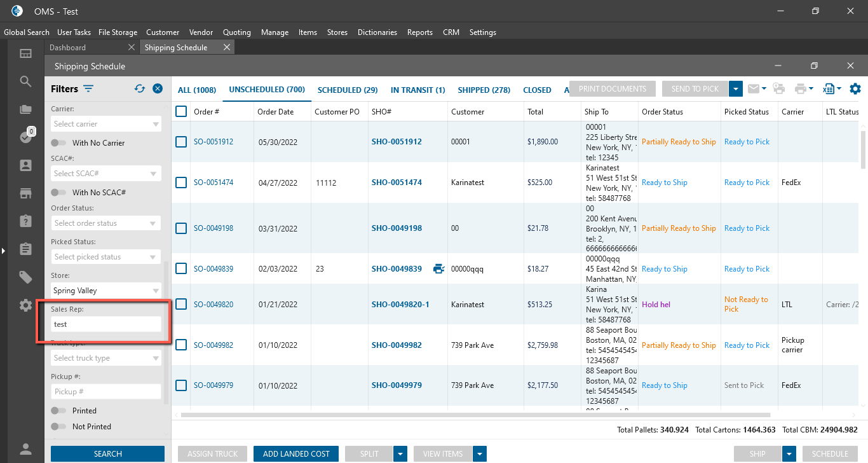Screen dimensions: 868x463
Task: Click the Add Landed Cost button
Action: coord(296,454)
